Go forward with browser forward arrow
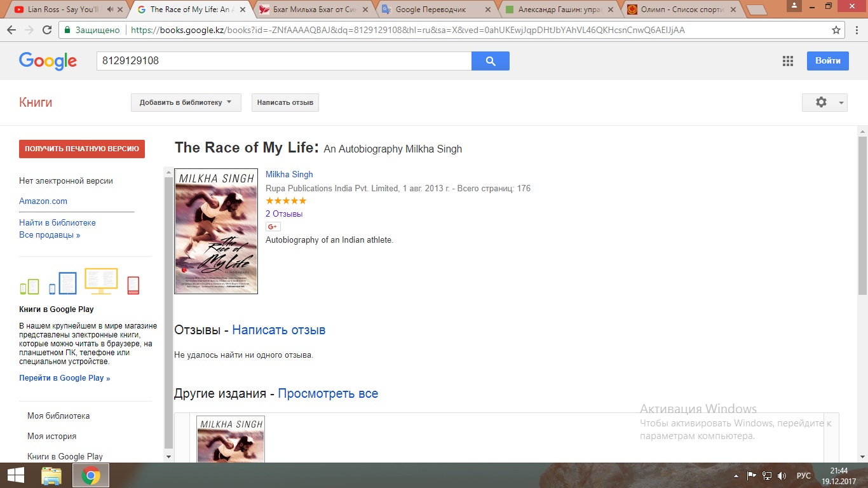This screenshot has width=868, height=488. click(x=29, y=30)
